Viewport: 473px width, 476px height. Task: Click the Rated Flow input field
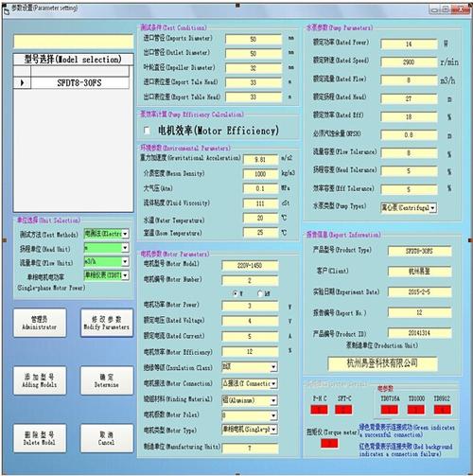[x=409, y=80]
